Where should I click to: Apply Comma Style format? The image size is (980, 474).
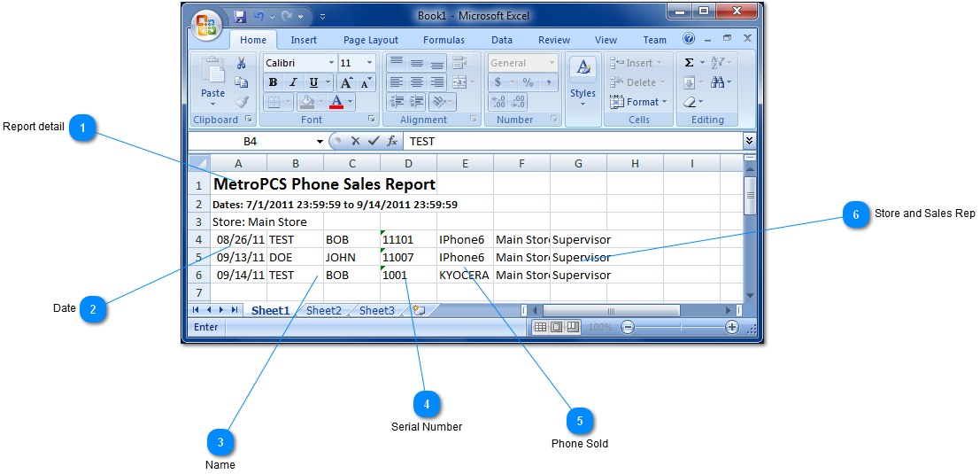pyautogui.click(x=548, y=82)
